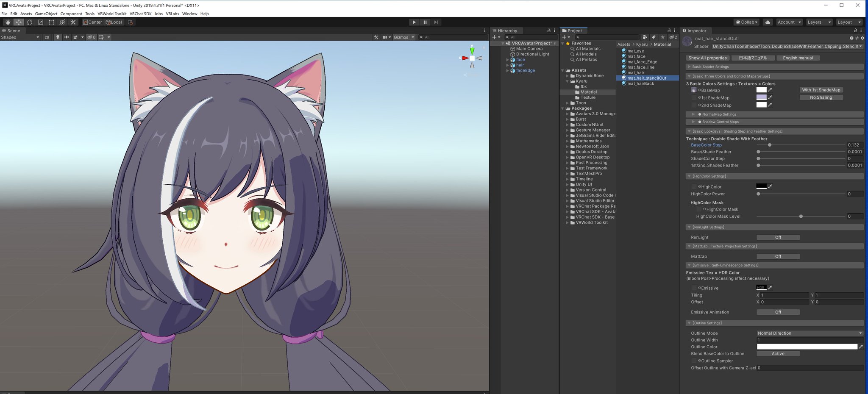Toggle RimLight Off button in the Inspector
Image resolution: width=868 pixels, height=394 pixels.
[x=778, y=237]
